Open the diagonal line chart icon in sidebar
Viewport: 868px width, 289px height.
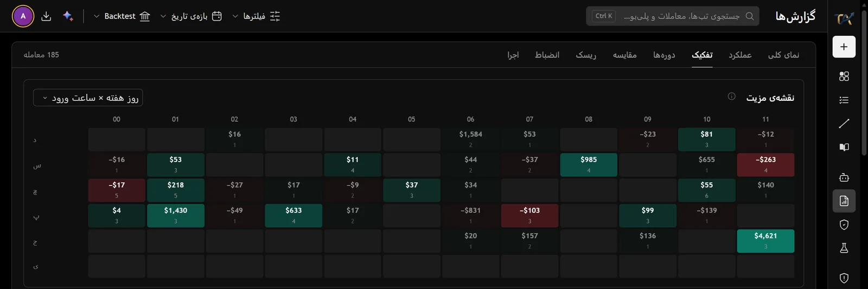(844, 124)
